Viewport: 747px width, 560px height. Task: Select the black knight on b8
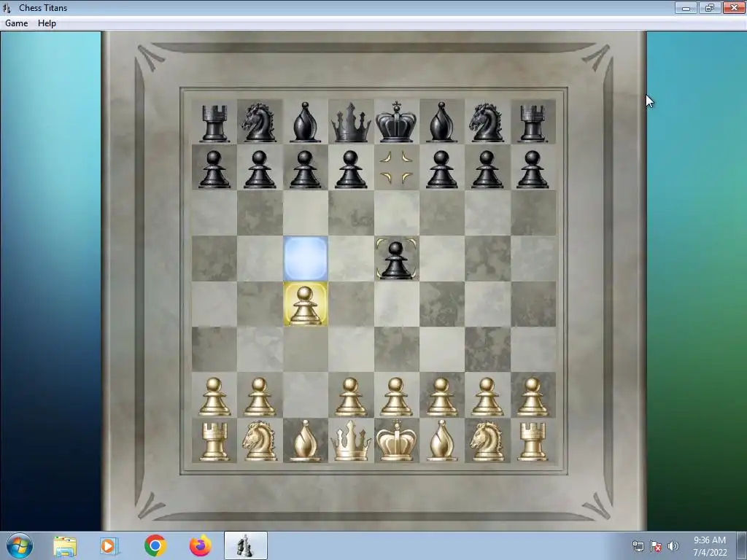click(x=259, y=122)
